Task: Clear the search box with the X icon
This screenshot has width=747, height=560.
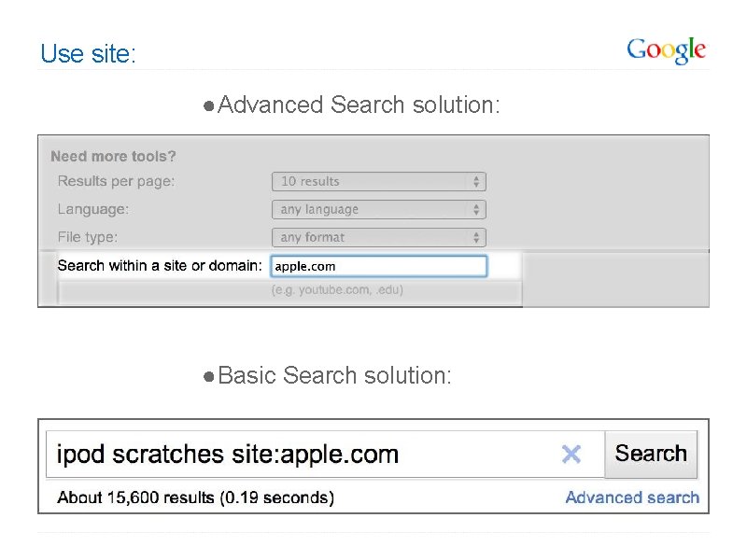Action: tap(571, 455)
